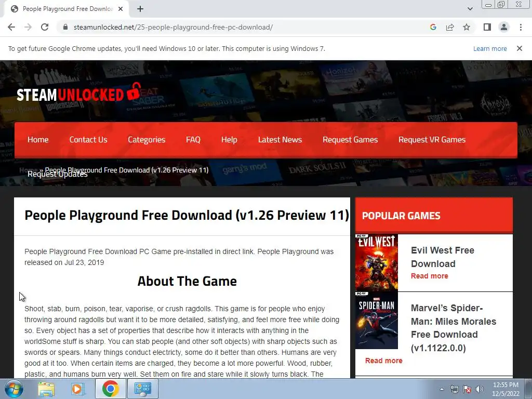
Task: View site security lock info
Action: [65, 27]
